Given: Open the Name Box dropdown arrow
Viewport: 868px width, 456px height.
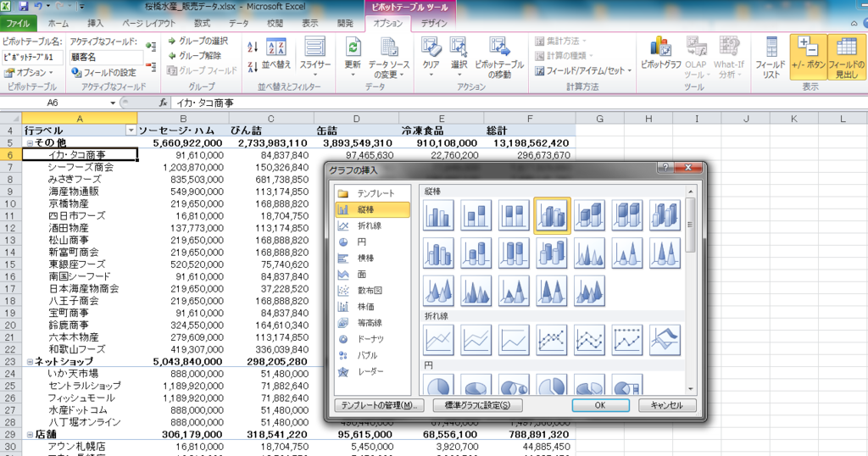Looking at the screenshot, I should pyautogui.click(x=113, y=103).
